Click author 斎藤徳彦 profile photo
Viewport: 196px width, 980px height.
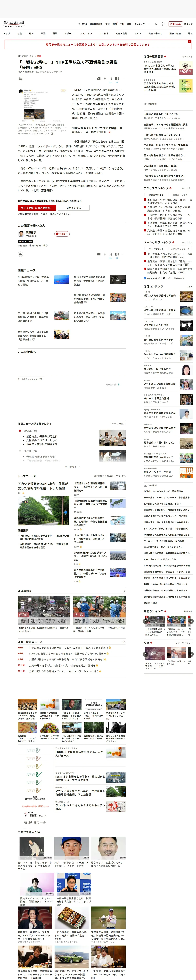tap(21, 234)
